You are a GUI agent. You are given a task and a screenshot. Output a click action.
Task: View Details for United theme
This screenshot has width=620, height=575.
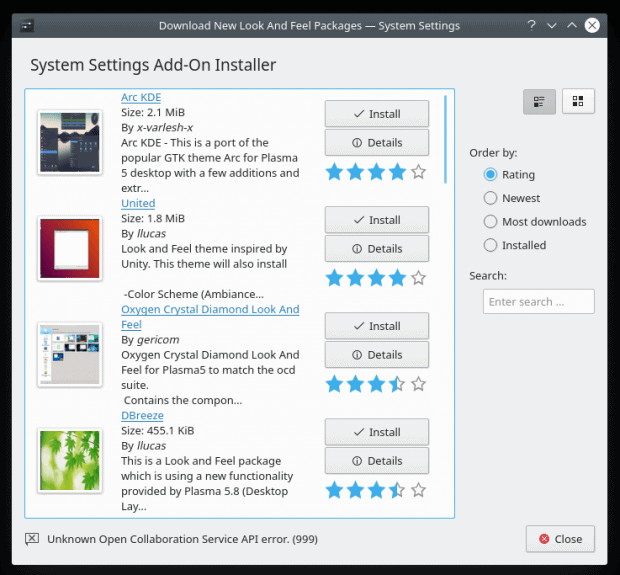[x=377, y=248]
